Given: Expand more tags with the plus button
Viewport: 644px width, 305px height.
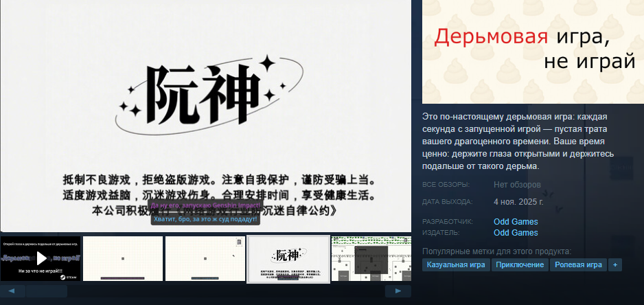Looking at the screenshot, I should point(614,264).
